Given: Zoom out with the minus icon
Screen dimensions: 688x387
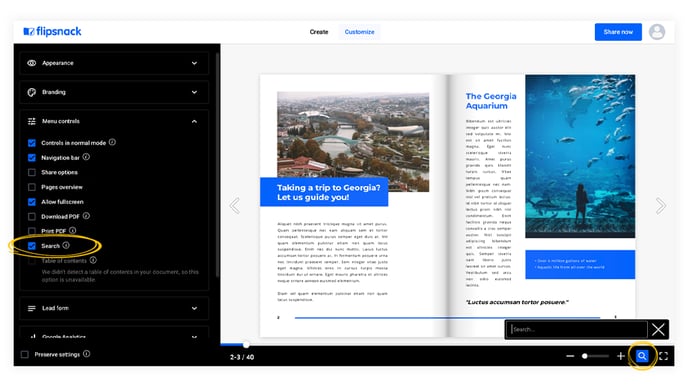Looking at the screenshot, I should pyautogui.click(x=570, y=356).
